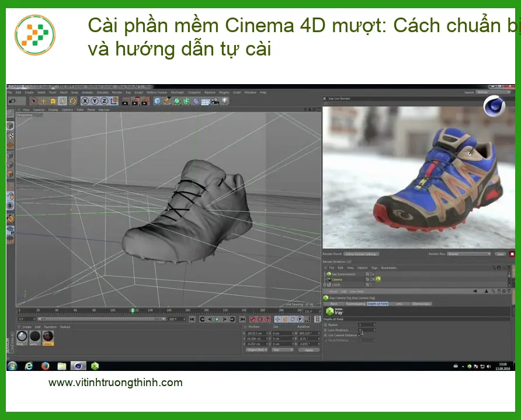Image resolution: width=521 pixels, height=420 pixels.
Task: Toggle the Y axis lock
Action: [95, 101]
